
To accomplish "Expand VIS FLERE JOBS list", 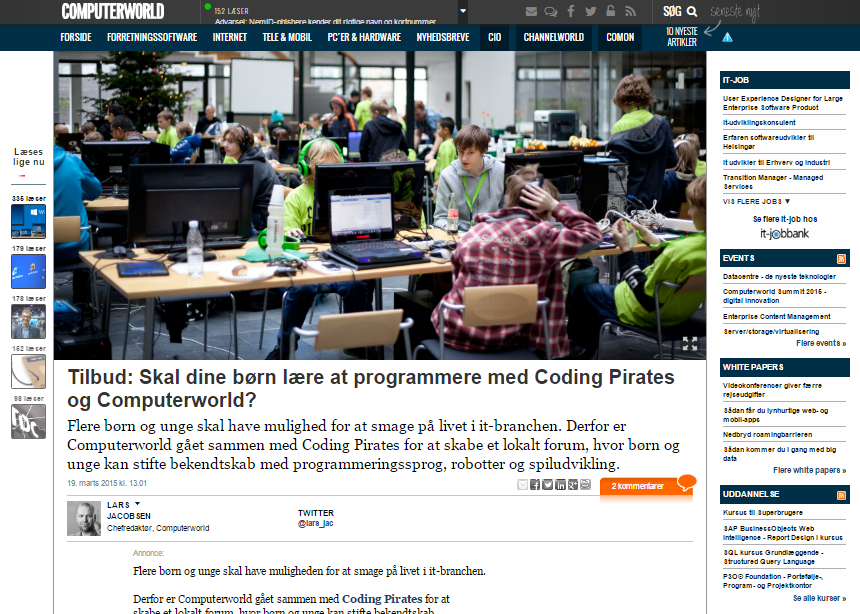I will (756, 201).
